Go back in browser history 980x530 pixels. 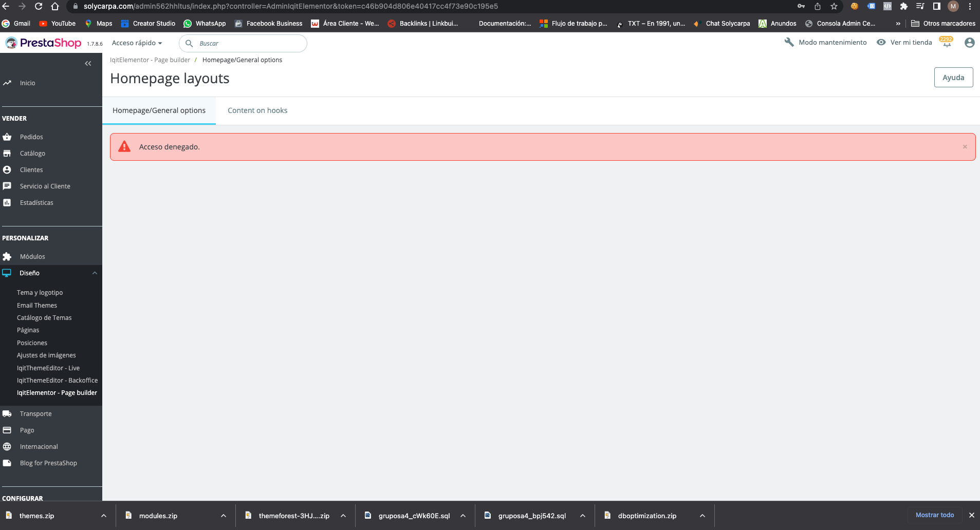coord(6,6)
